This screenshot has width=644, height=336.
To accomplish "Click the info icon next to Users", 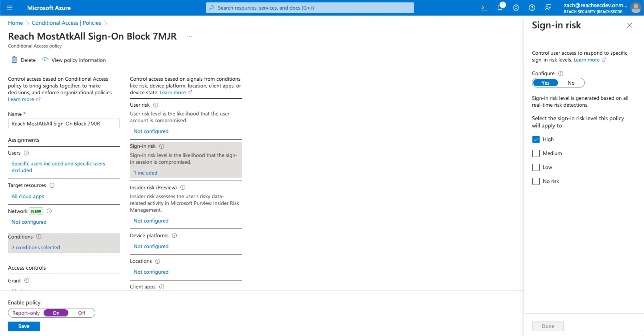I will pyautogui.click(x=26, y=153).
